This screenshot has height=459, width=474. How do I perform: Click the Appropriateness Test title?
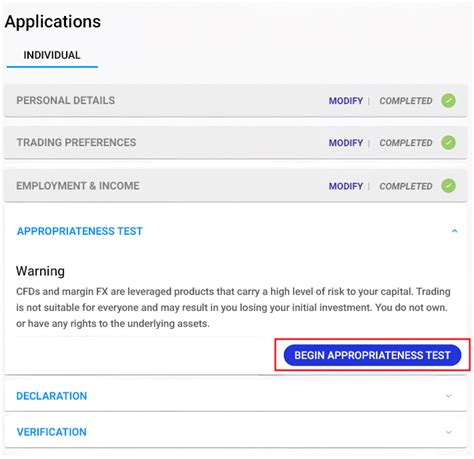click(x=80, y=231)
